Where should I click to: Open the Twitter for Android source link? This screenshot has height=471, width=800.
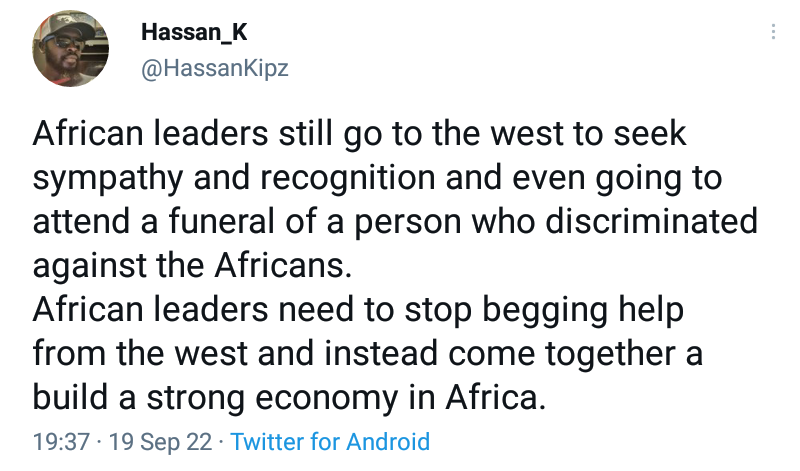330,442
